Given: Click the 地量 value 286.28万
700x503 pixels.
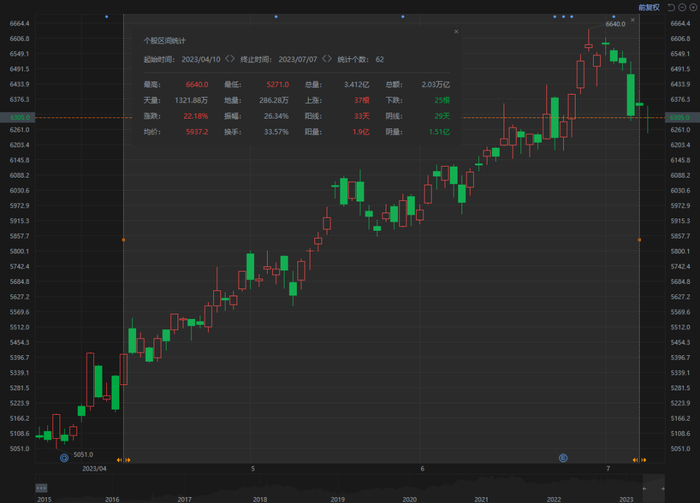Looking at the screenshot, I should (274, 100).
